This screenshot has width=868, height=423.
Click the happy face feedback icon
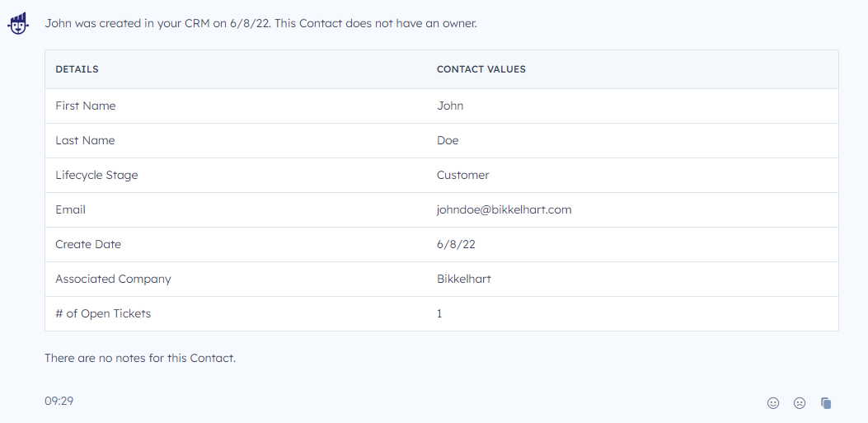pos(773,403)
